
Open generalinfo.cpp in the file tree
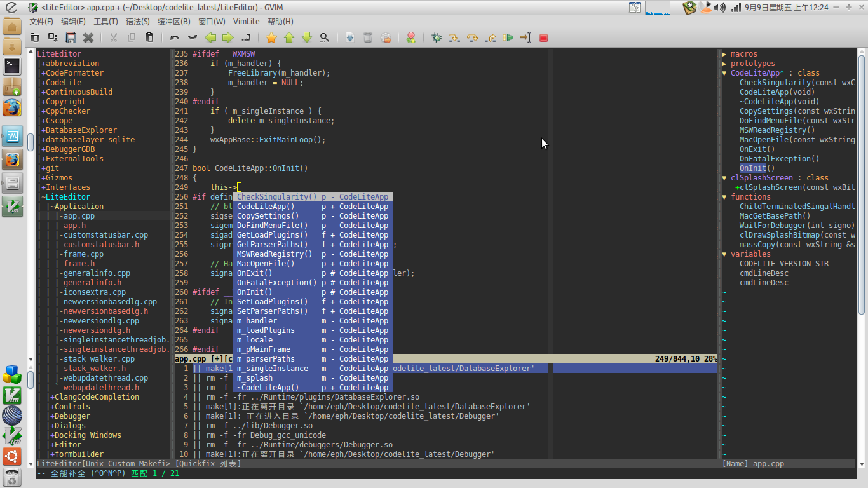97,273
